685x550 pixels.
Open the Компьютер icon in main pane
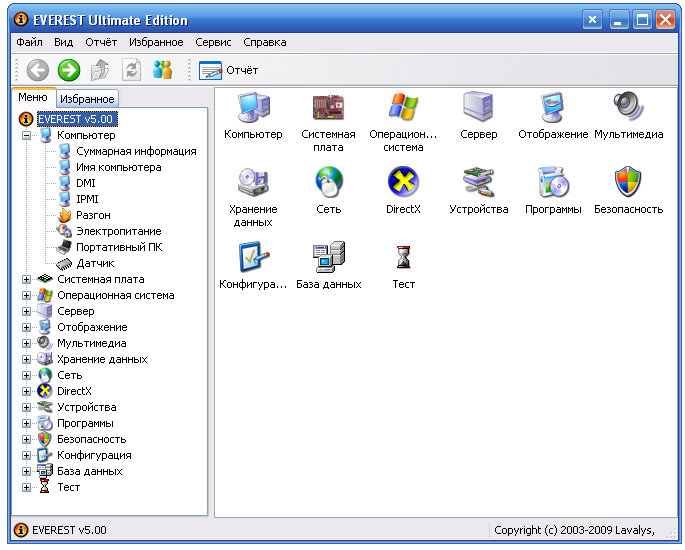[253, 107]
